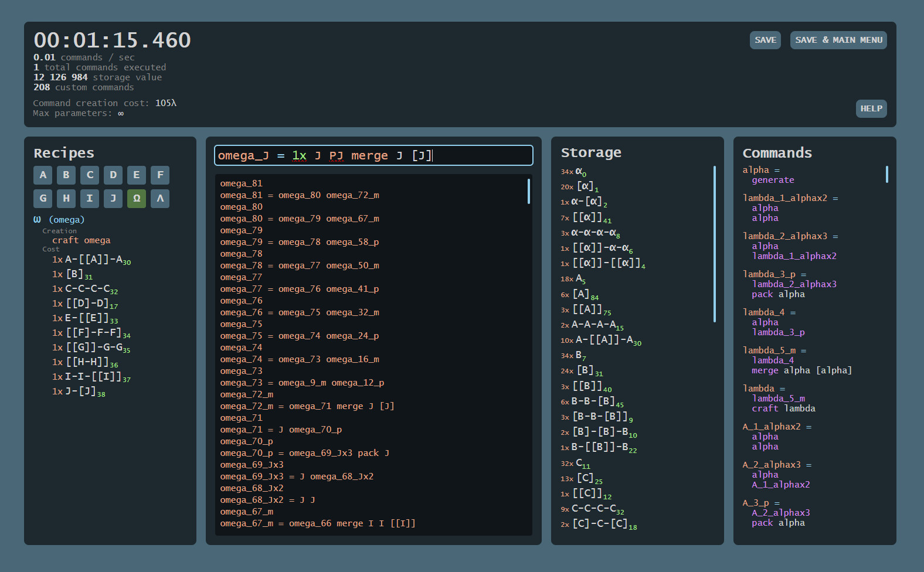
Task: Open the HELP button
Action: 871,109
